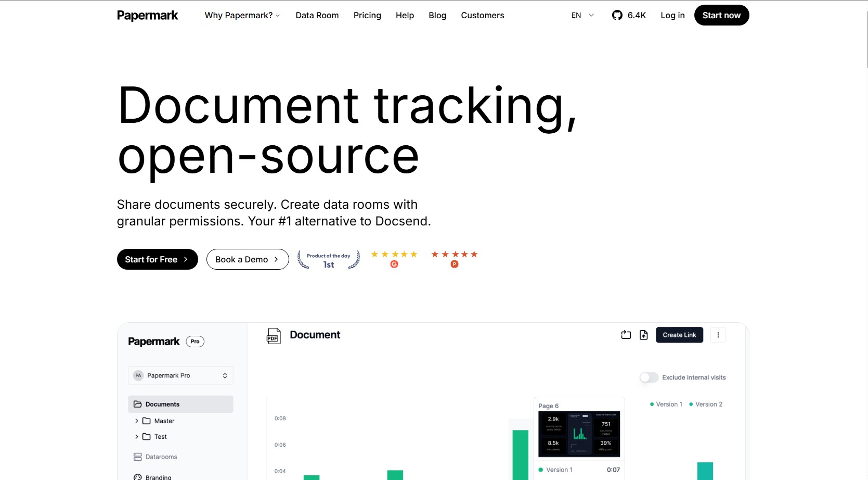Open Datarooms in the sidebar
The width and height of the screenshot is (868, 480).
tap(156, 457)
